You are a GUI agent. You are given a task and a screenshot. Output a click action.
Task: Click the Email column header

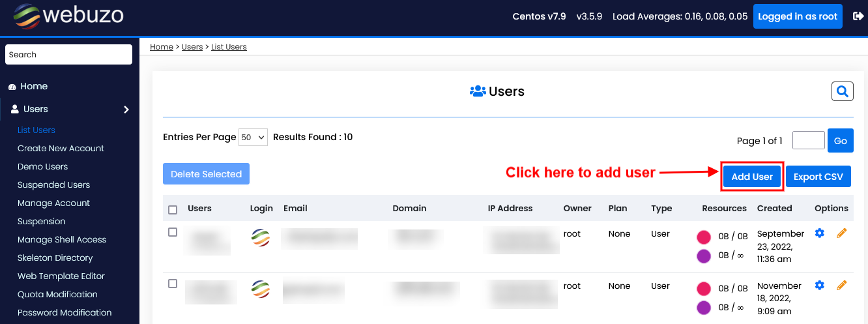click(295, 209)
